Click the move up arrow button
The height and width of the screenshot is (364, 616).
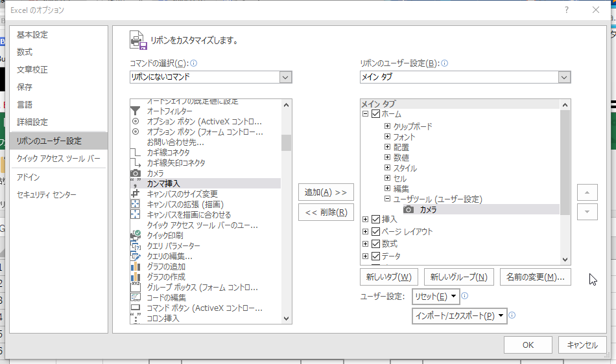point(587,192)
